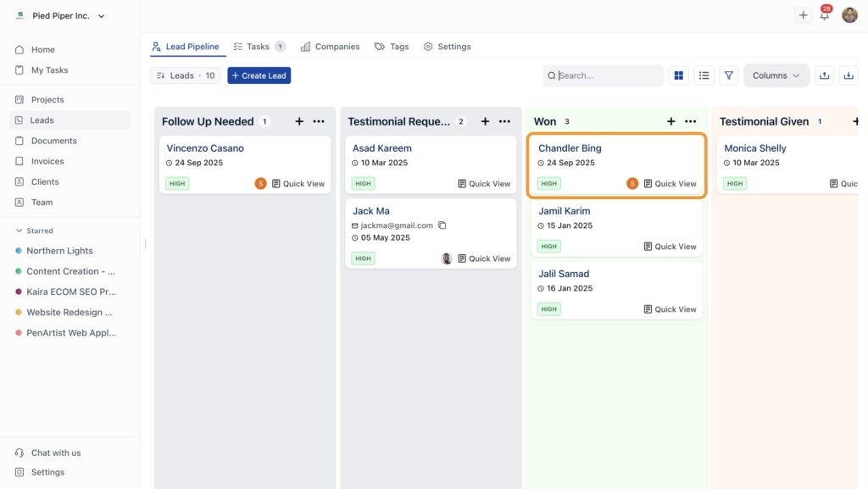Add a lead to Won column

pyautogui.click(x=670, y=122)
